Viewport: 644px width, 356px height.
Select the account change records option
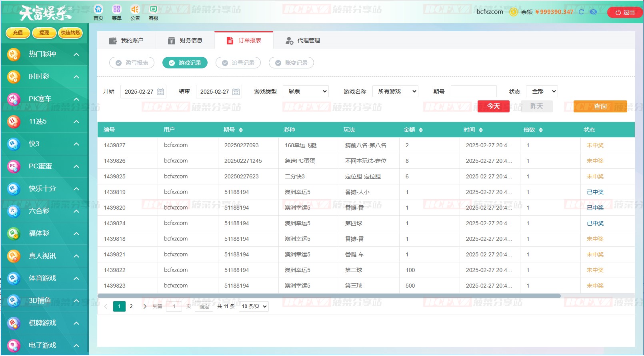coord(292,63)
